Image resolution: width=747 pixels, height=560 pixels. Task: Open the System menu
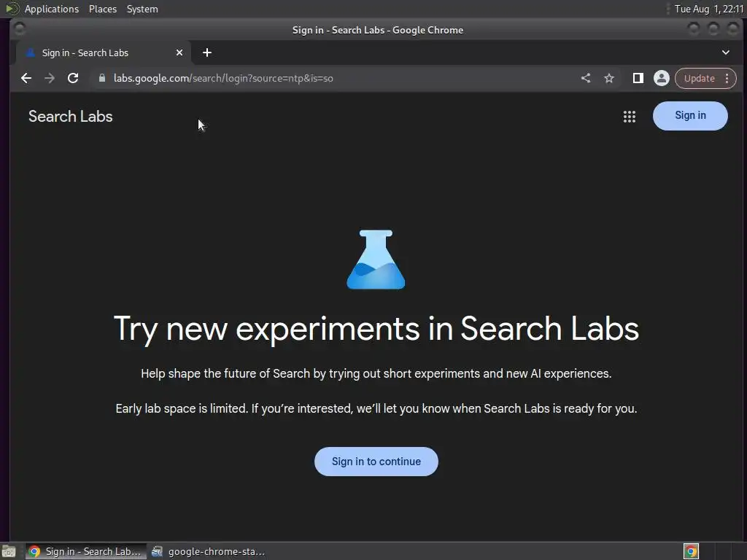(x=142, y=9)
